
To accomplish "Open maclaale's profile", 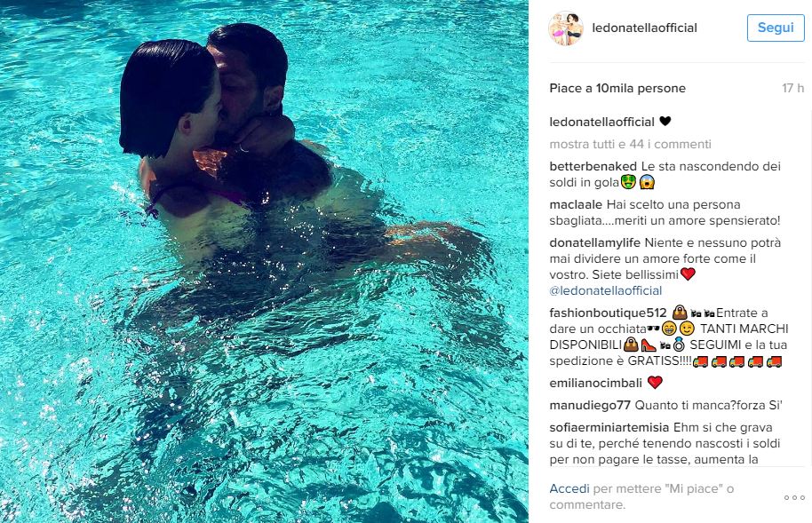I will 576,204.
